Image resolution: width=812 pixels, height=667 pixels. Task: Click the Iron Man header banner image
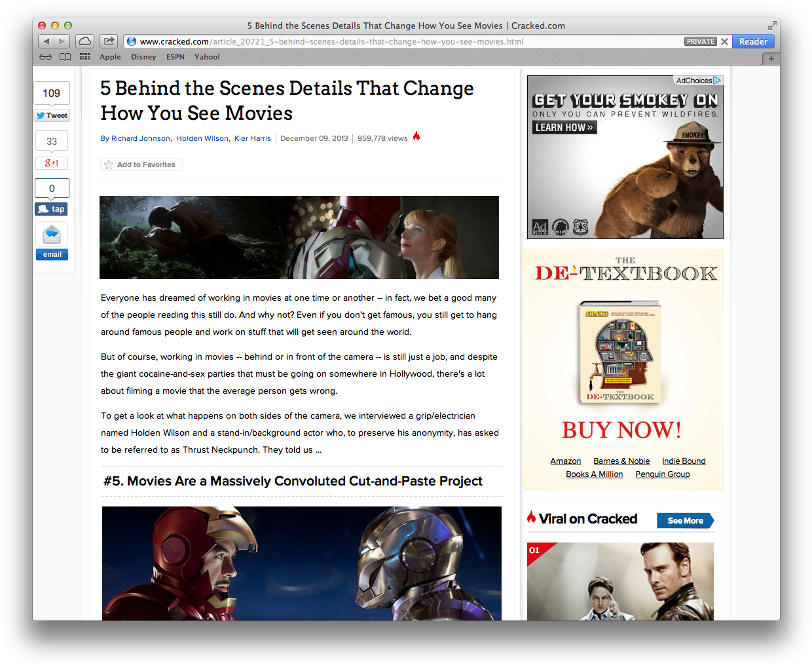[x=299, y=237]
